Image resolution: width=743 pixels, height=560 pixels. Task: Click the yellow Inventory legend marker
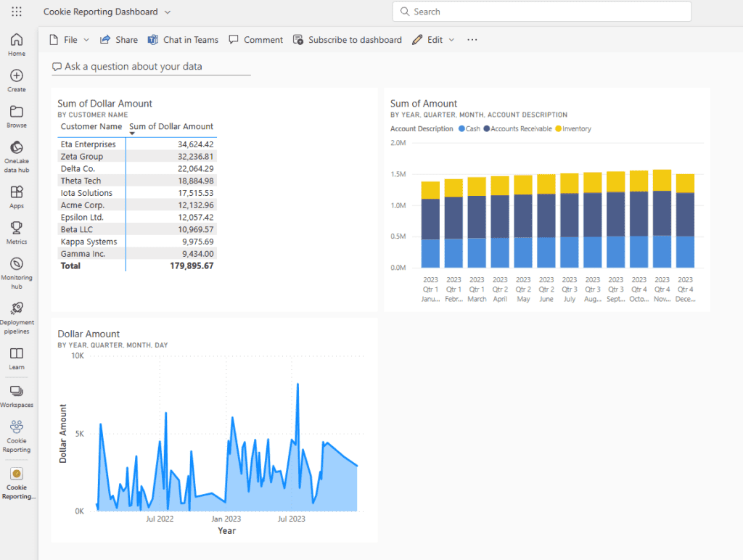point(559,129)
